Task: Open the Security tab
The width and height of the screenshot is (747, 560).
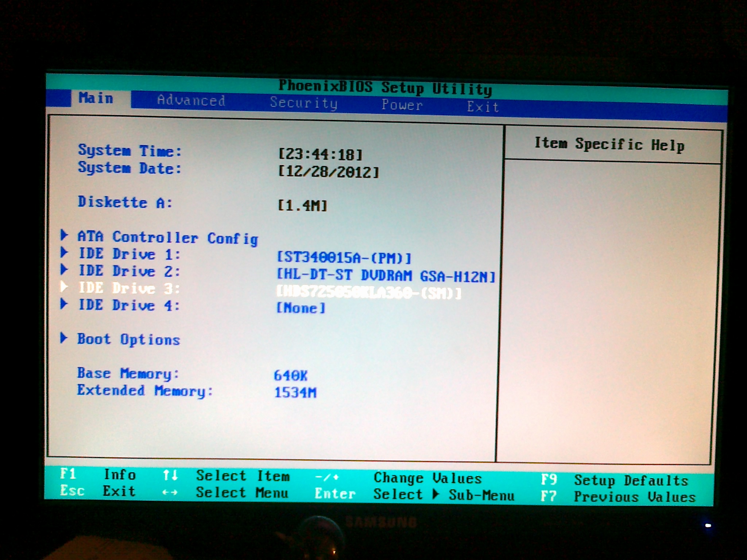Action: 303,103
